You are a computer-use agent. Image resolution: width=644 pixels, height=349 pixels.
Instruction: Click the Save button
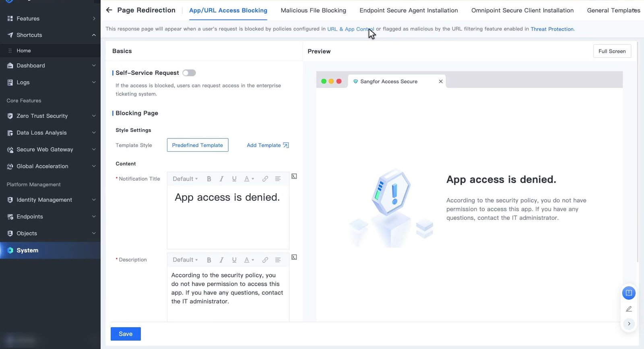coord(126,334)
